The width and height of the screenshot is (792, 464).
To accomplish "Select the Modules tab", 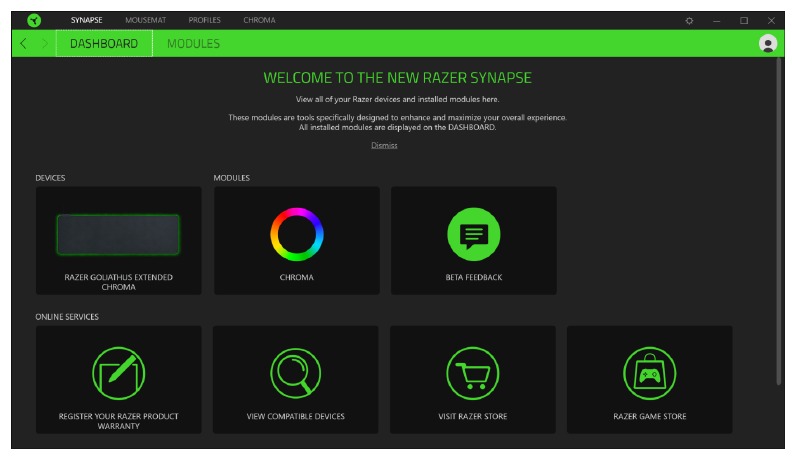I will (x=193, y=43).
